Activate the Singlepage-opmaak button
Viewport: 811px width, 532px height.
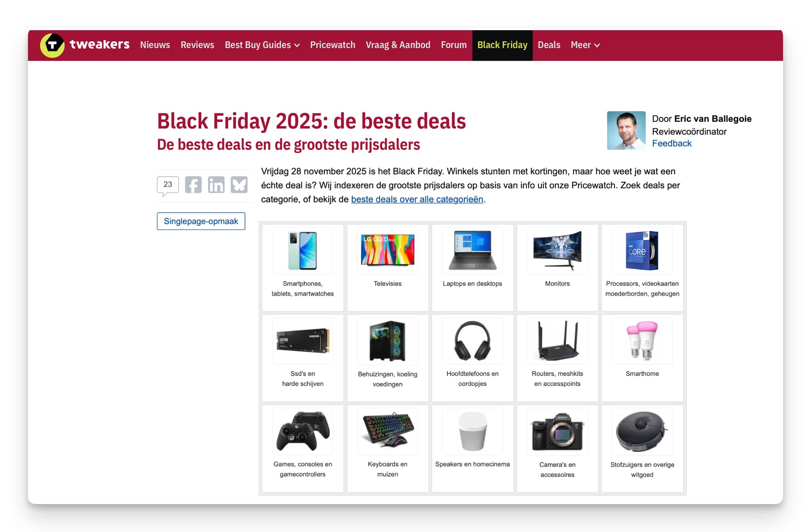201,221
